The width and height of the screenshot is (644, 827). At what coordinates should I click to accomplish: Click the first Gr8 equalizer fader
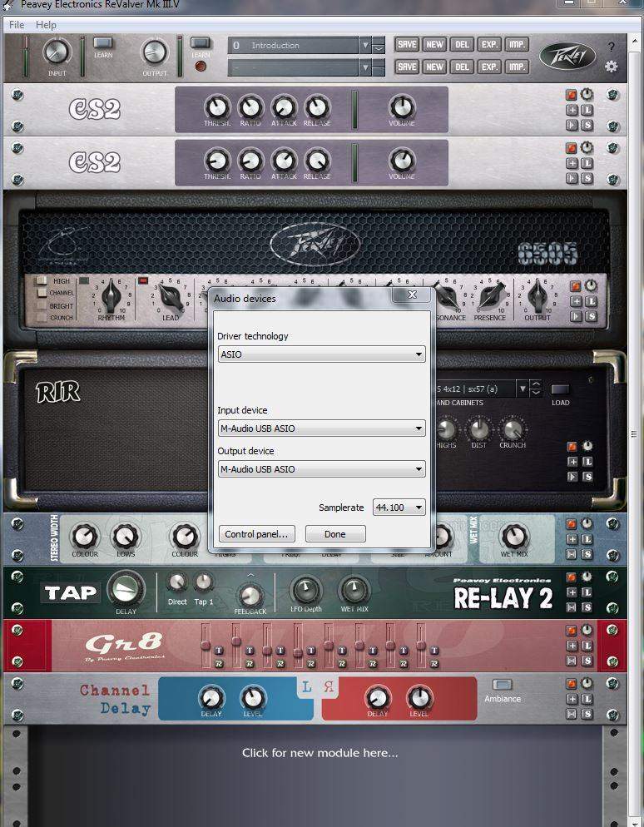point(206,646)
